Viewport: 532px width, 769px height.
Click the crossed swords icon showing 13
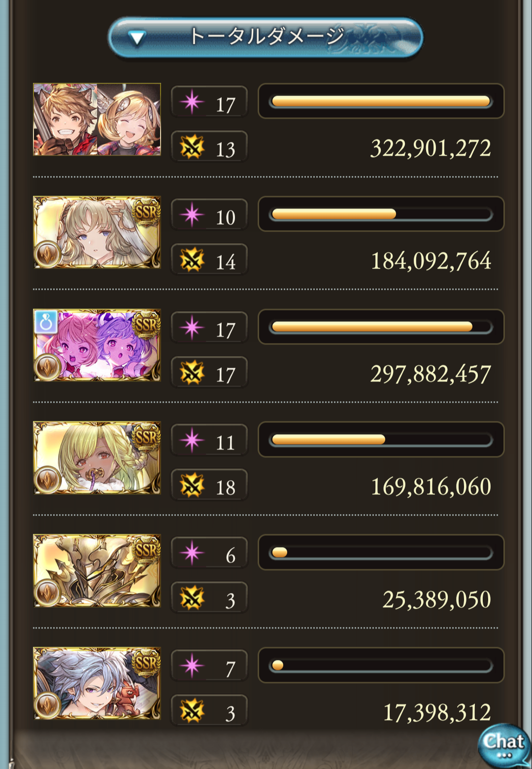[x=192, y=147]
